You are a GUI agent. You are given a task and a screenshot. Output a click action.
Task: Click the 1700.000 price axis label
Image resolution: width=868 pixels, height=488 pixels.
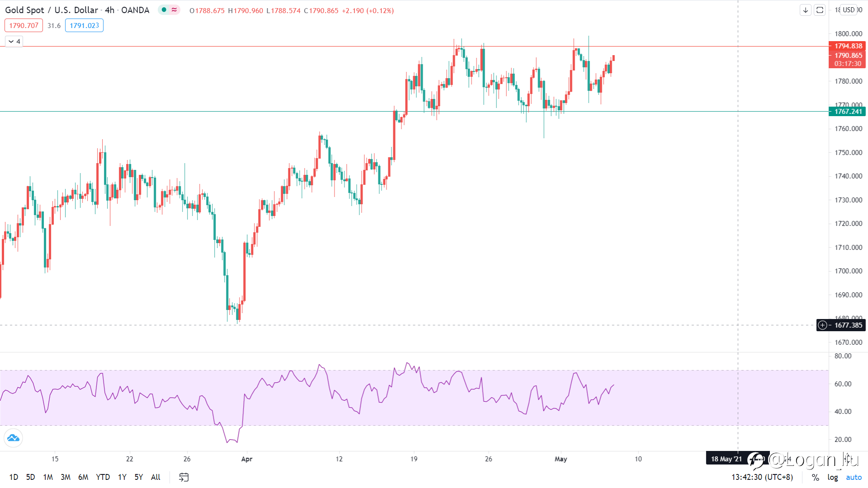[848, 271]
